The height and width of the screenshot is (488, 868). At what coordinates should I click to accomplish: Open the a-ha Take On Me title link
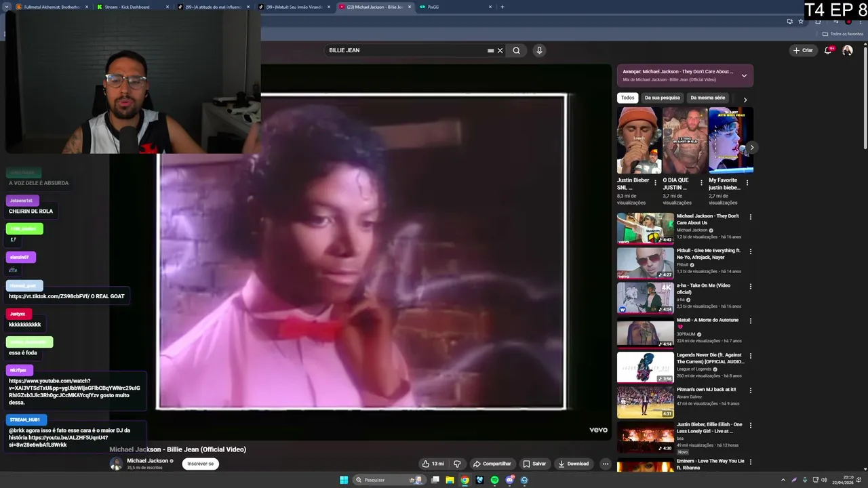(x=703, y=289)
